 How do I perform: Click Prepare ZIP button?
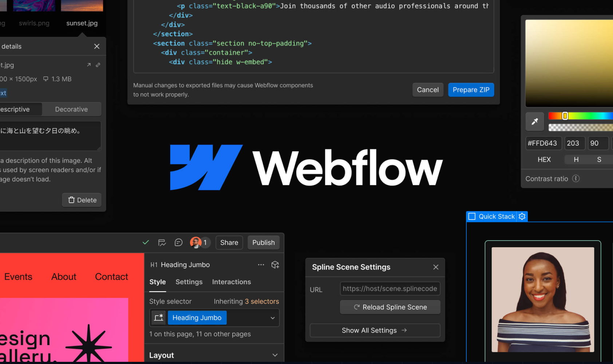(471, 90)
